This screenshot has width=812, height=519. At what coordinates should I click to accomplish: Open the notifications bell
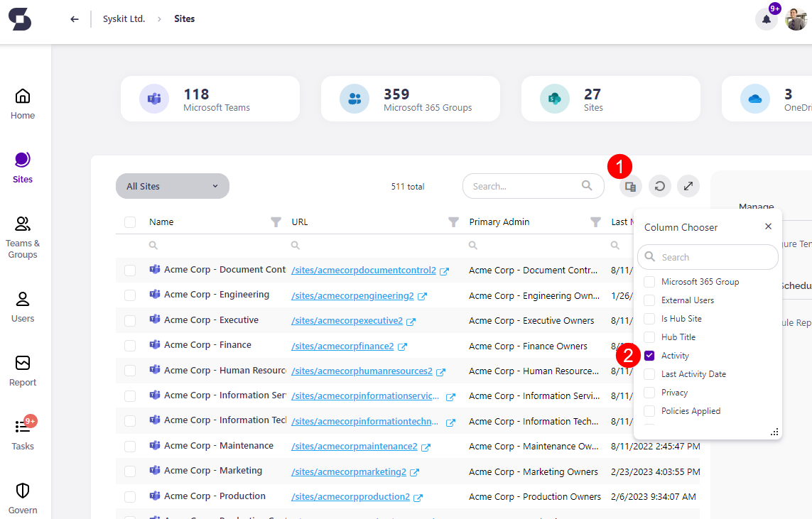767,19
